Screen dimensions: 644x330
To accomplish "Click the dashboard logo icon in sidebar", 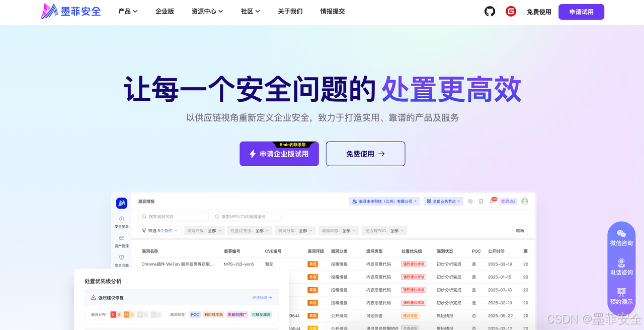I will 122,203.
